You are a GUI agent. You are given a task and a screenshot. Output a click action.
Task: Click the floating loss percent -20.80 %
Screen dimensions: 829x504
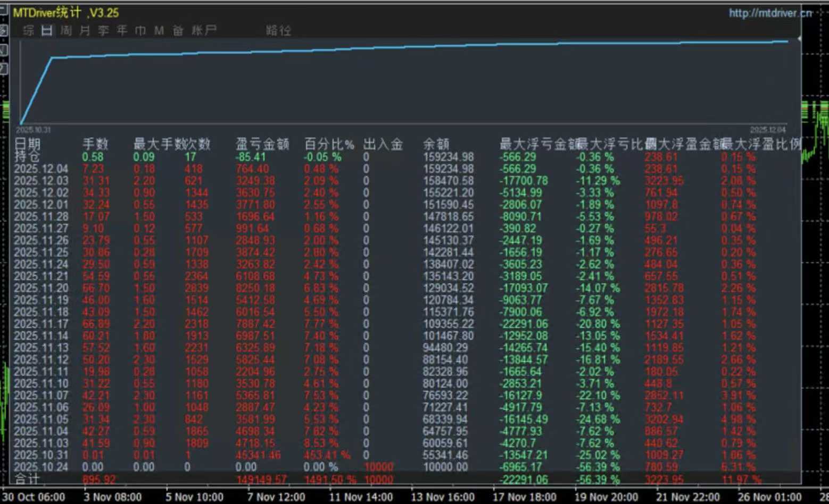[x=598, y=324]
